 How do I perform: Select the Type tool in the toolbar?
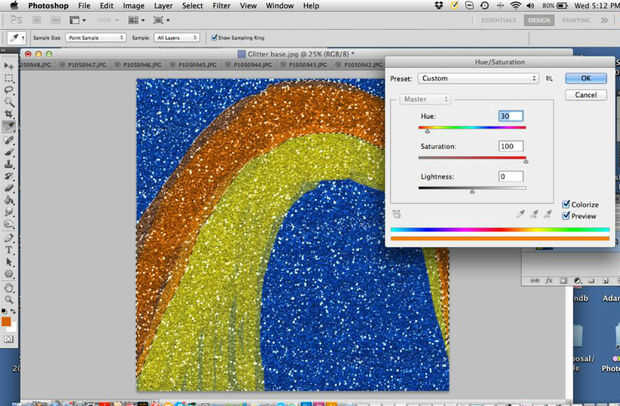coord(9,249)
